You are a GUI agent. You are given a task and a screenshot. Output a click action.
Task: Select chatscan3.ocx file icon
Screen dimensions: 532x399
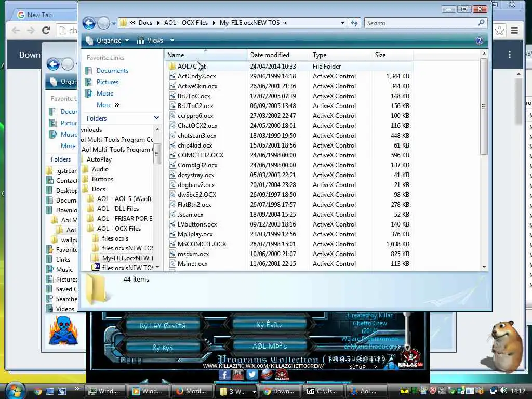(x=172, y=136)
